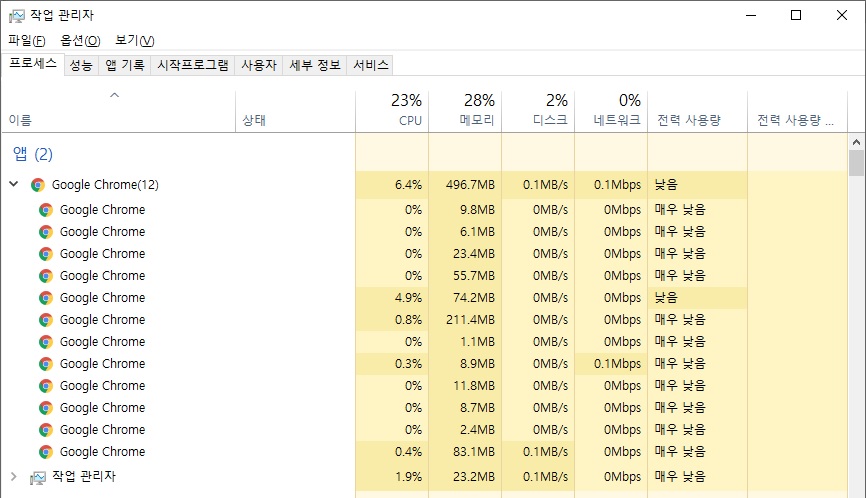866x498 pixels.
Task: Click the Chrome icon in the 55.7MB row
Action: [x=46, y=276]
